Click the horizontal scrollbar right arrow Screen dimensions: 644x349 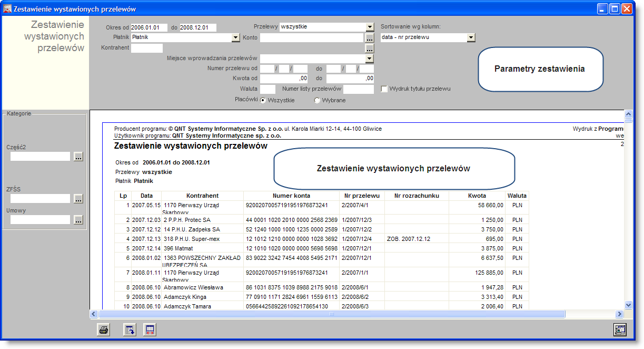pos(620,314)
